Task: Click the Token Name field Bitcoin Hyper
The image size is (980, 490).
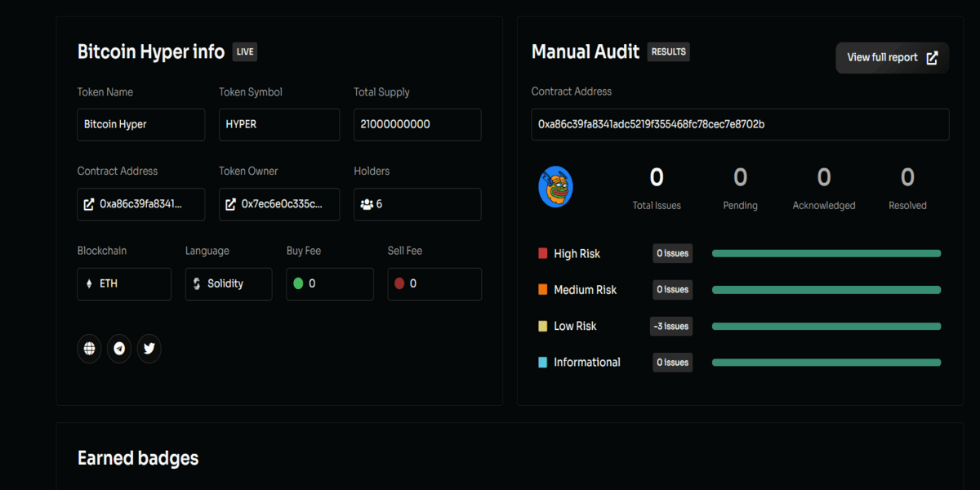Action: pyautogui.click(x=141, y=125)
